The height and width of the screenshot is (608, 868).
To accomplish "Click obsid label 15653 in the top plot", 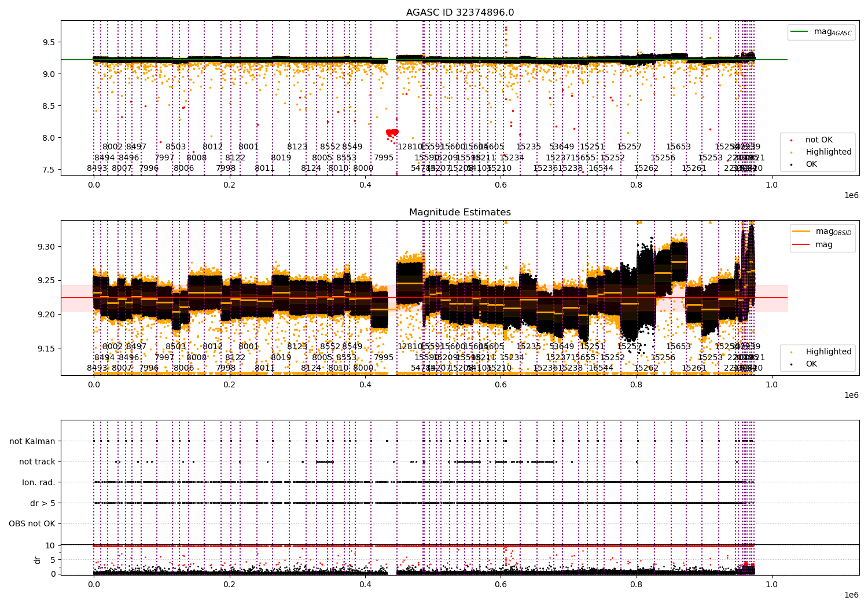I will [679, 147].
